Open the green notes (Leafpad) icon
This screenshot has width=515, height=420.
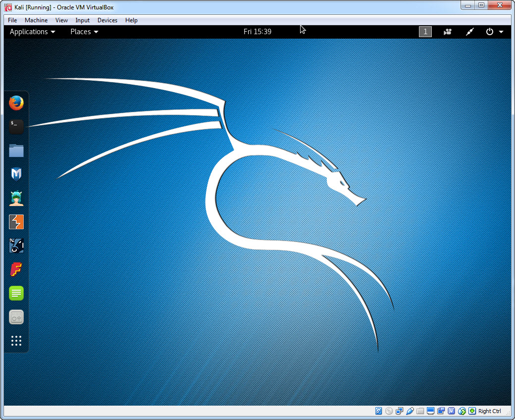click(16, 293)
